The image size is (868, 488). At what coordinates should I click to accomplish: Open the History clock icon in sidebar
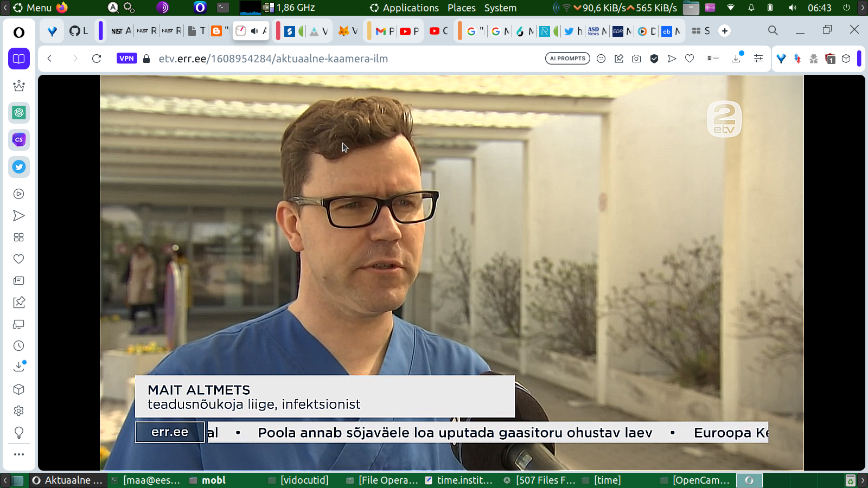[x=19, y=346]
